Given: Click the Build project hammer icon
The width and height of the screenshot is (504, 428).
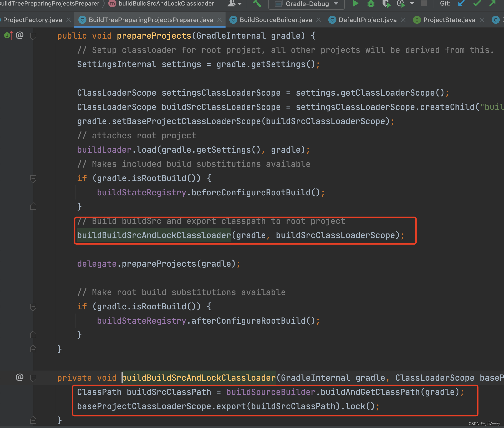Looking at the screenshot, I should (x=257, y=3).
